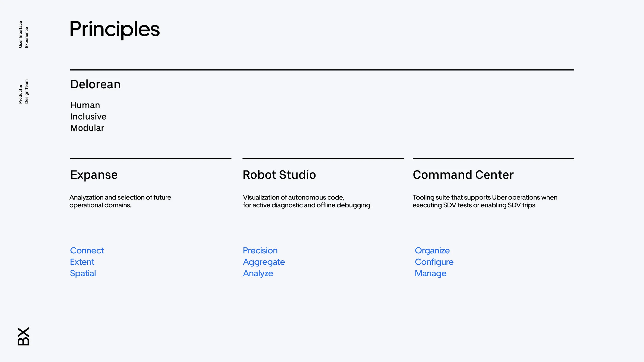The image size is (644, 362).
Task: Open the Precision link
Action: (x=260, y=251)
